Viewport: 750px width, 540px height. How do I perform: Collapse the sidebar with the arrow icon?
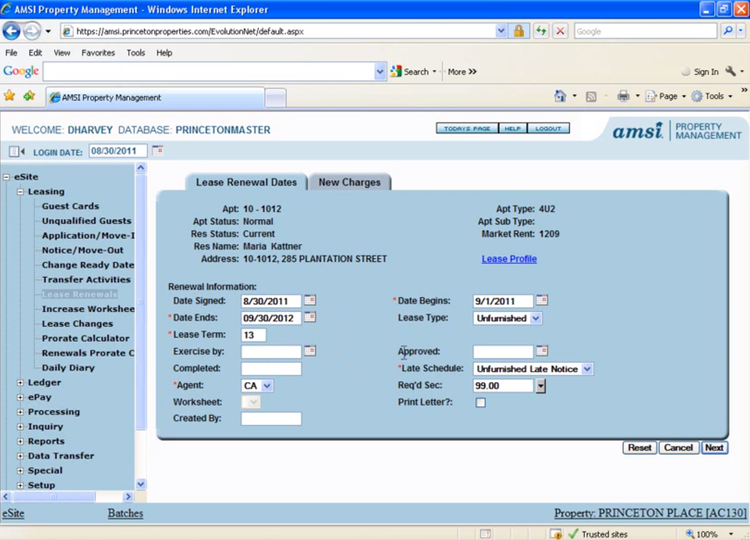(17, 152)
